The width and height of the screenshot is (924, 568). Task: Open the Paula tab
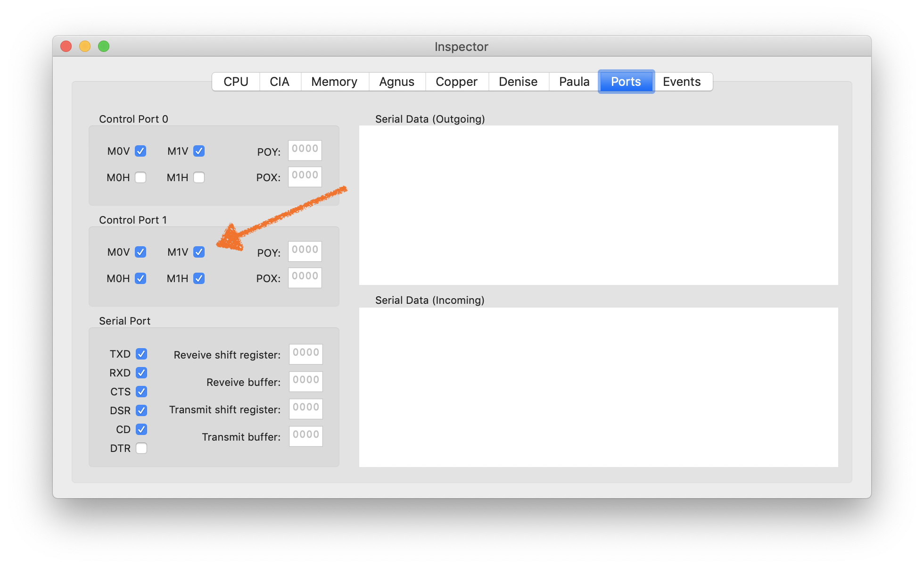point(574,82)
